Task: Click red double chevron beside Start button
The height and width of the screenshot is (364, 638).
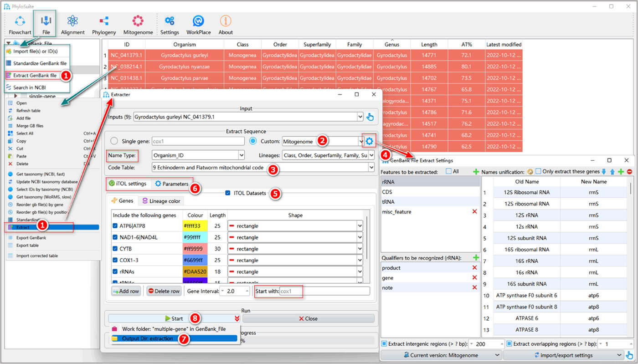Action: (x=237, y=318)
